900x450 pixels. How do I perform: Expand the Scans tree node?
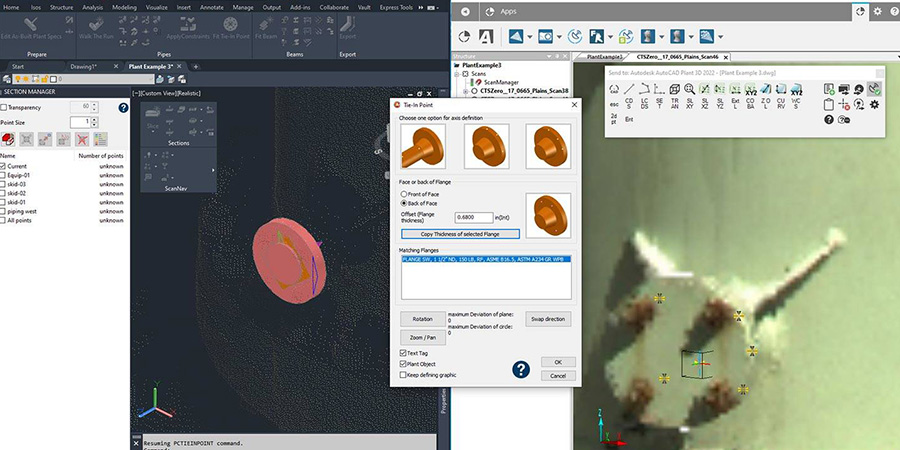point(455,74)
